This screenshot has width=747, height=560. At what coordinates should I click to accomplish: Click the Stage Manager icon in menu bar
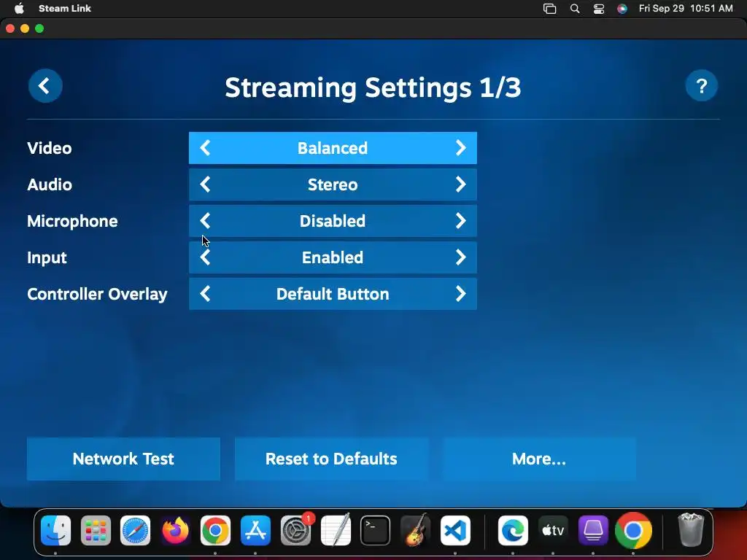[550, 9]
